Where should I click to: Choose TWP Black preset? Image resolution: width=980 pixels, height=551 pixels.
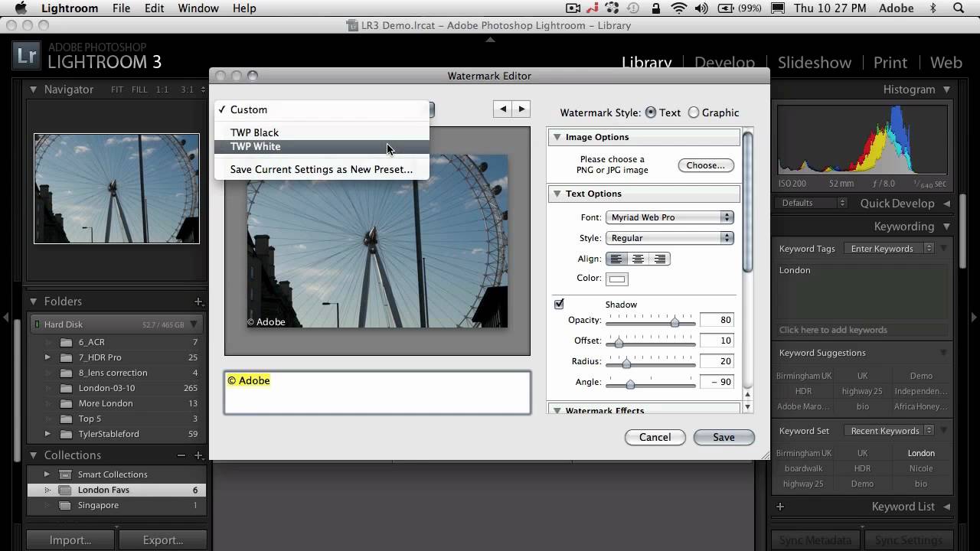(322, 132)
